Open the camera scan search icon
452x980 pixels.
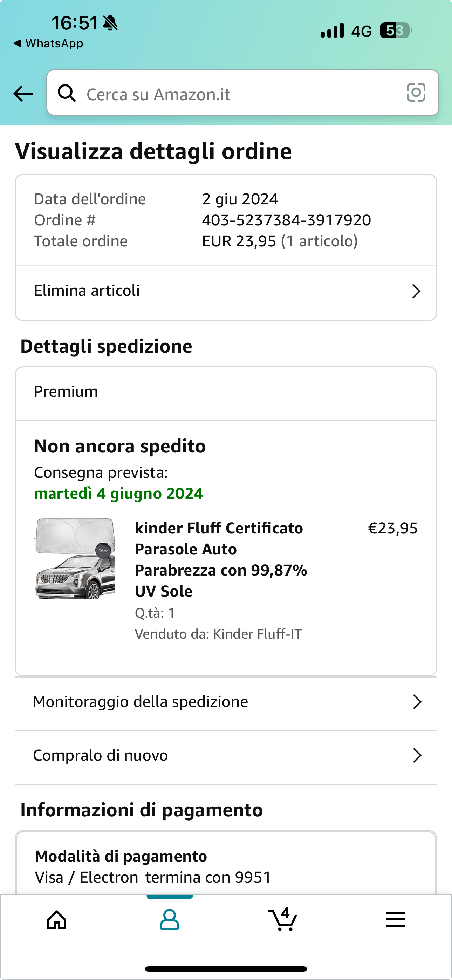point(416,93)
